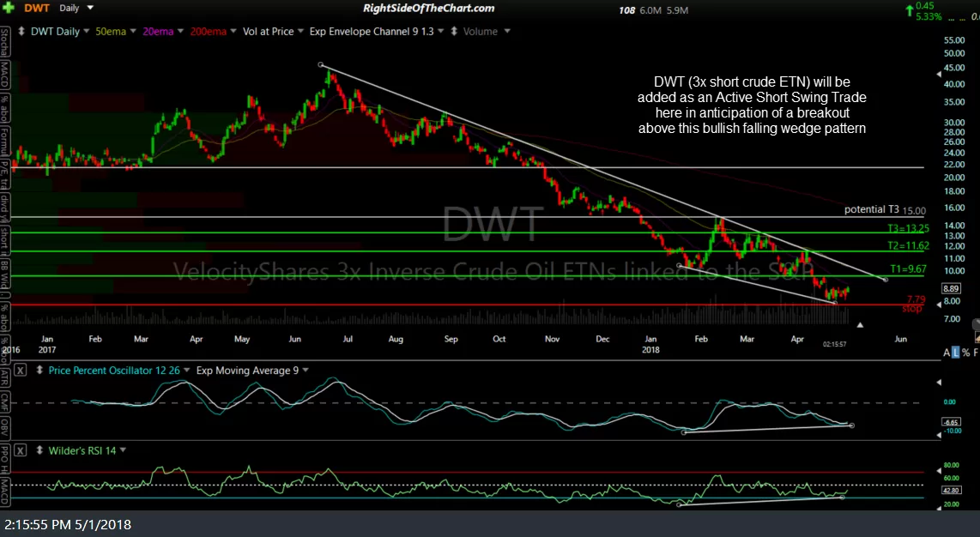Click the 50ema indicator label
The width and height of the screenshot is (980, 537).
[x=111, y=31]
